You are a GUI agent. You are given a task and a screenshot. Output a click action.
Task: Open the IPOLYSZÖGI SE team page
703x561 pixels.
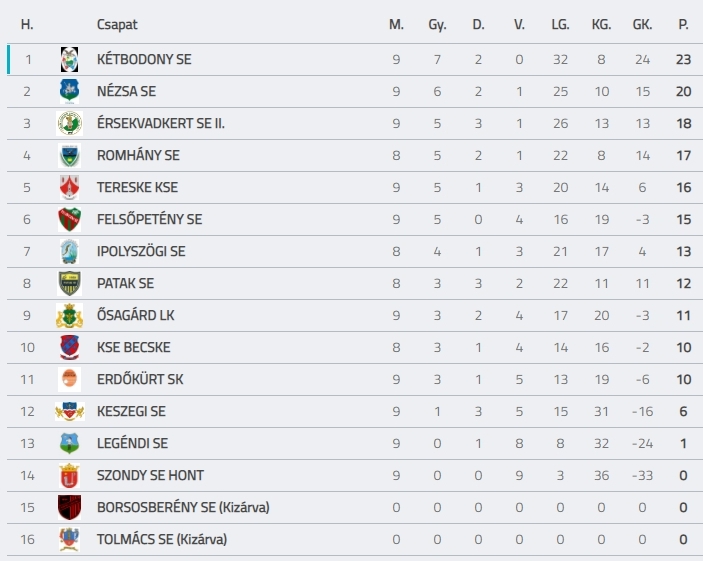pos(141,251)
